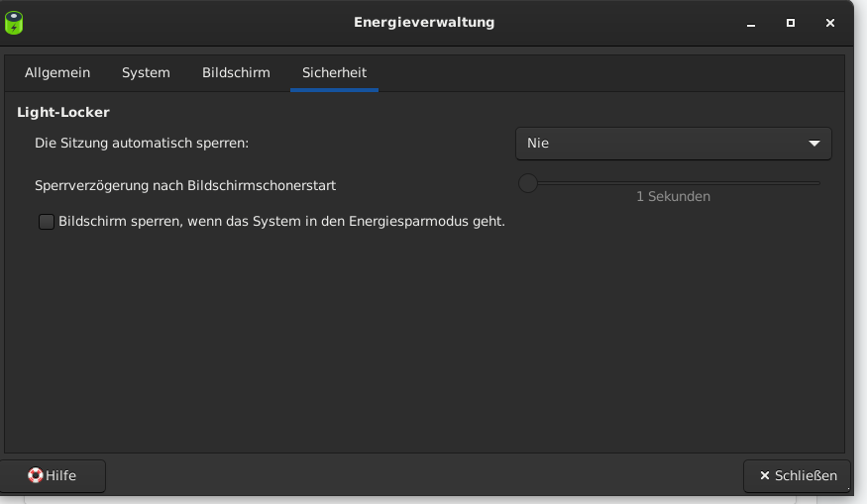Open Hilfe with the lifebuoy button
This screenshot has height=504, width=867.
click(x=52, y=476)
